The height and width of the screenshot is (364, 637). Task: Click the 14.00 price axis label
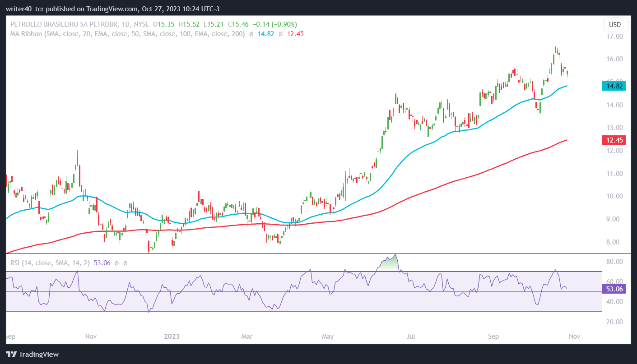tap(615, 105)
